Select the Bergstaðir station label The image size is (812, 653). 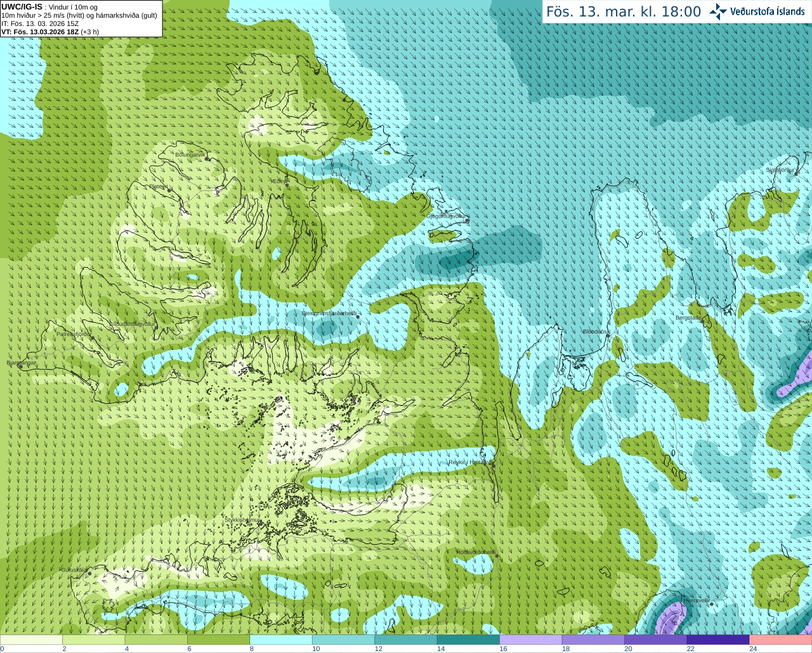[x=687, y=318]
